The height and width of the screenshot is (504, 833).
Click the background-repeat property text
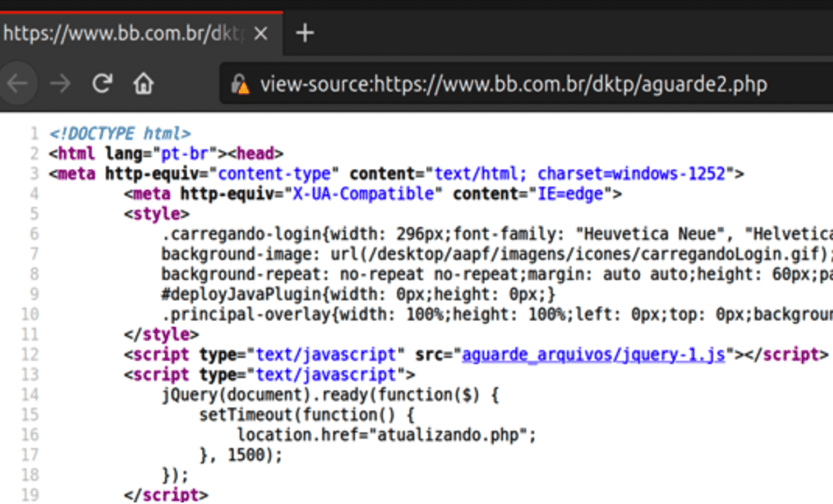[x=241, y=275]
